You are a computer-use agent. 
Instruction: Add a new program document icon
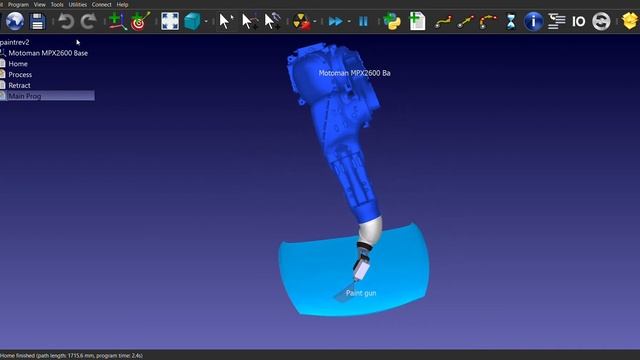[x=417, y=21]
